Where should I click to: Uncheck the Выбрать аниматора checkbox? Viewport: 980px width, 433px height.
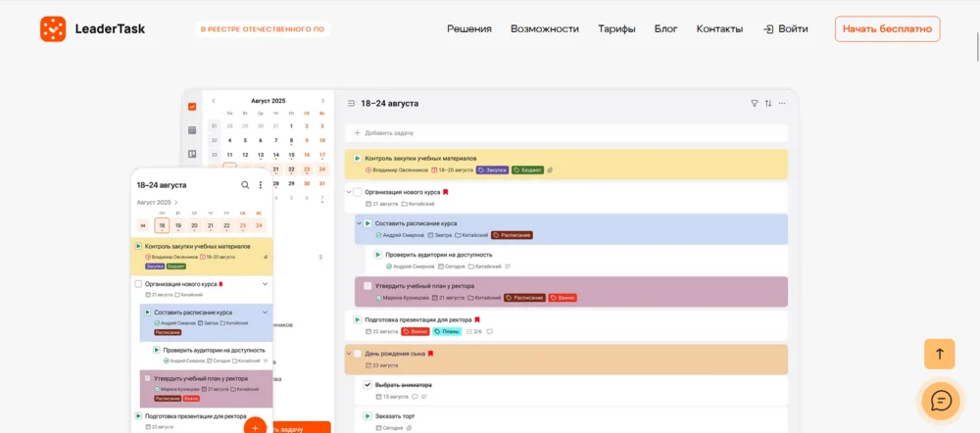[x=367, y=385]
